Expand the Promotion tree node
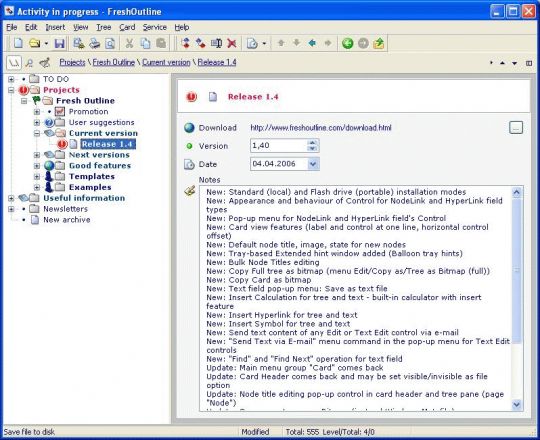Viewport: 540px width, 440px height. [x=37, y=112]
